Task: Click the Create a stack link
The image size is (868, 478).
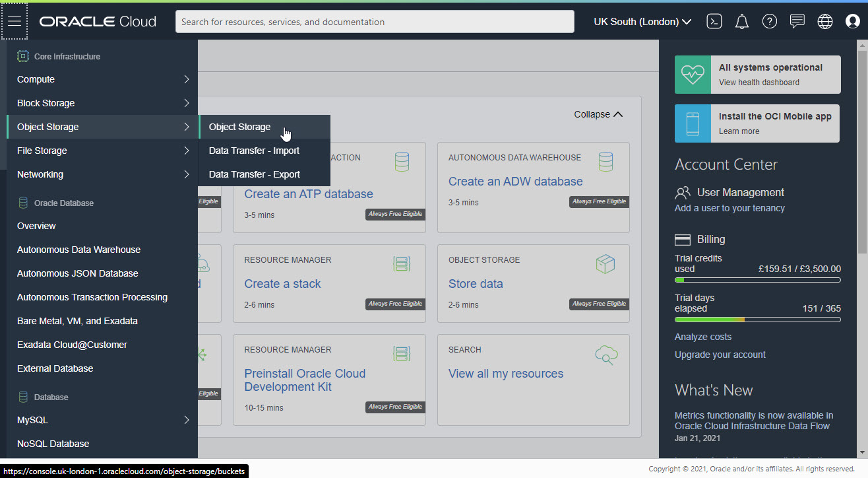Action: (x=282, y=284)
